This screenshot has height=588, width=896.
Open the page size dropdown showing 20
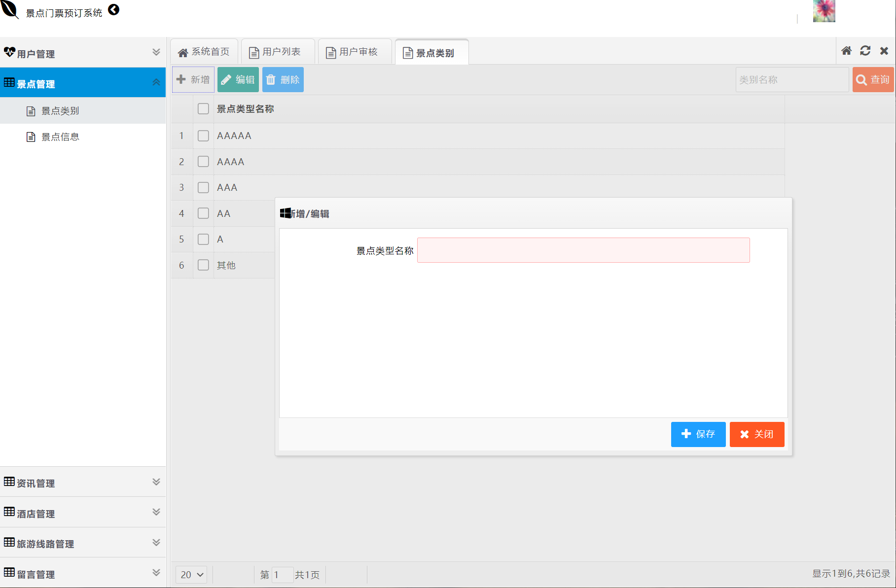[x=191, y=575]
